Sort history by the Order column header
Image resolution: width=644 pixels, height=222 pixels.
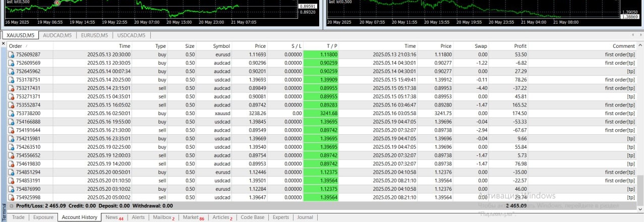16,46
